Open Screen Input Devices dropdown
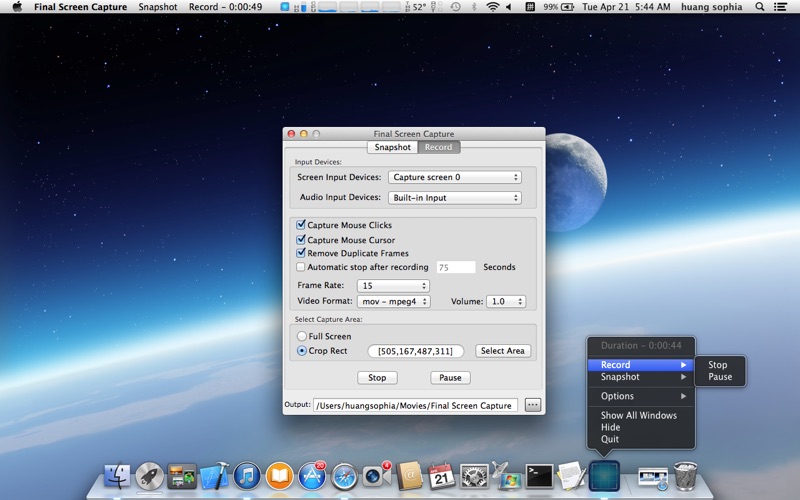 tap(455, 177)
